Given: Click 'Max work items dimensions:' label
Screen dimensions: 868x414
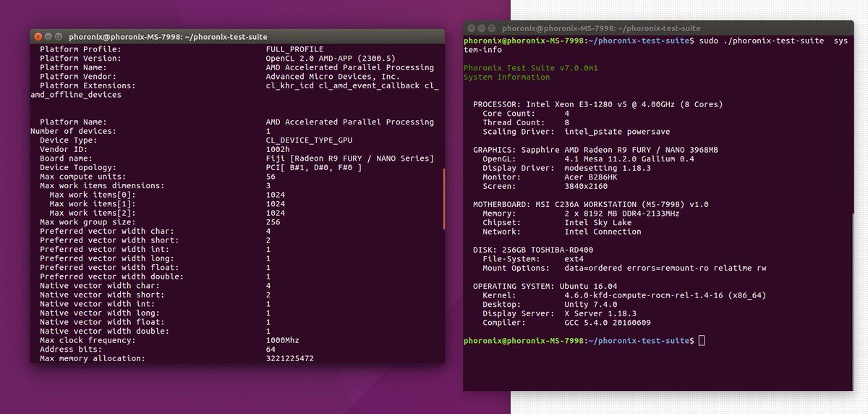Looking at the screenshot, I should 102,186.
